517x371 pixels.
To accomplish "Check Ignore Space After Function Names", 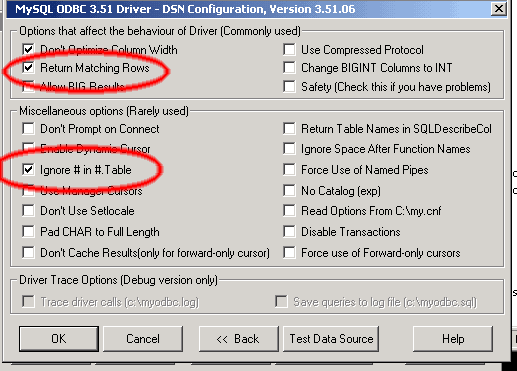I will (x=289, y=149).
